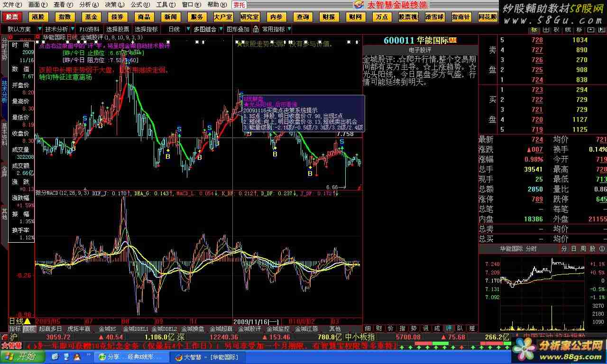Open the 公式(U) menu
Image resolution: width=607 pixels, height=364 pixels.
pos(140,5)
